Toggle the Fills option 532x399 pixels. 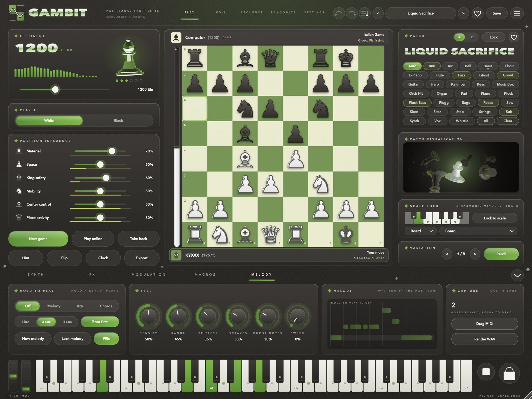(x=106, y=339)
